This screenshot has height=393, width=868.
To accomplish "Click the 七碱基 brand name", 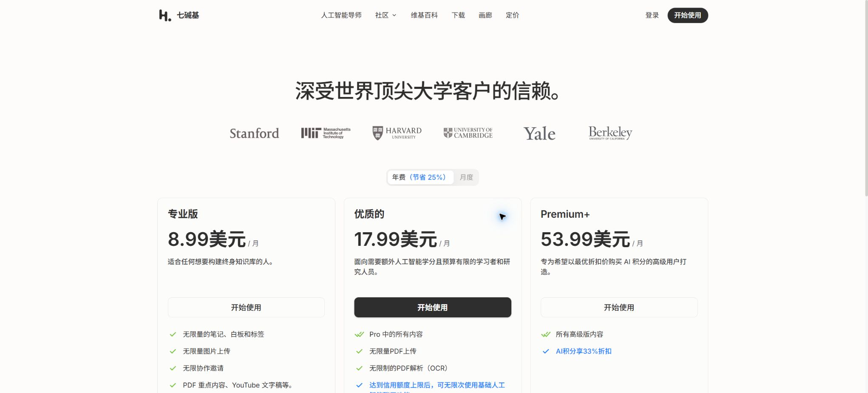I will click(x=188, y=15).
